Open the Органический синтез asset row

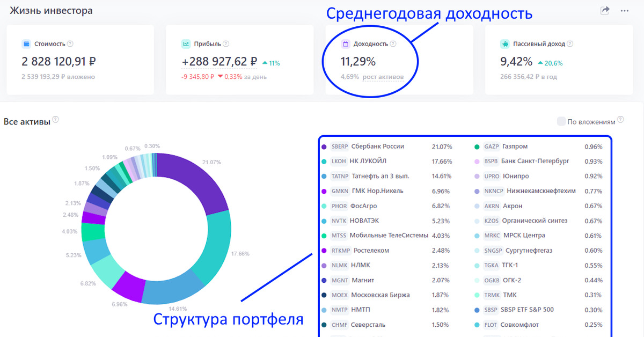tap(539, 221)
